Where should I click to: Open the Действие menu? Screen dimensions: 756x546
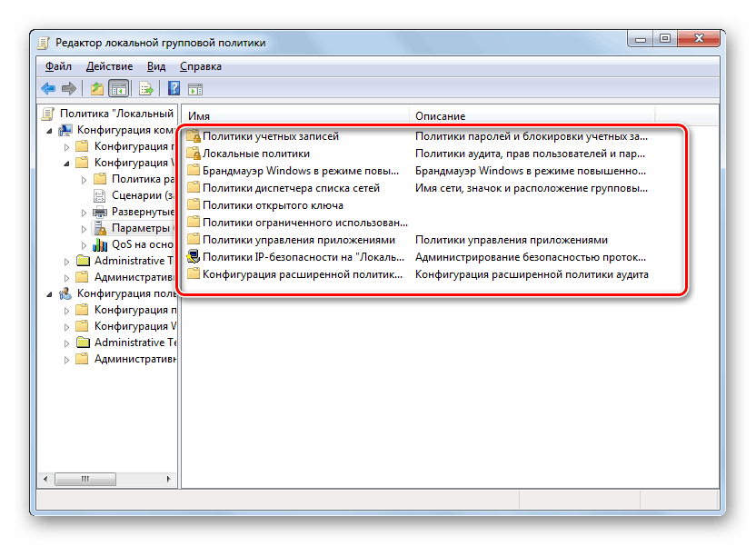coord(109,66)
